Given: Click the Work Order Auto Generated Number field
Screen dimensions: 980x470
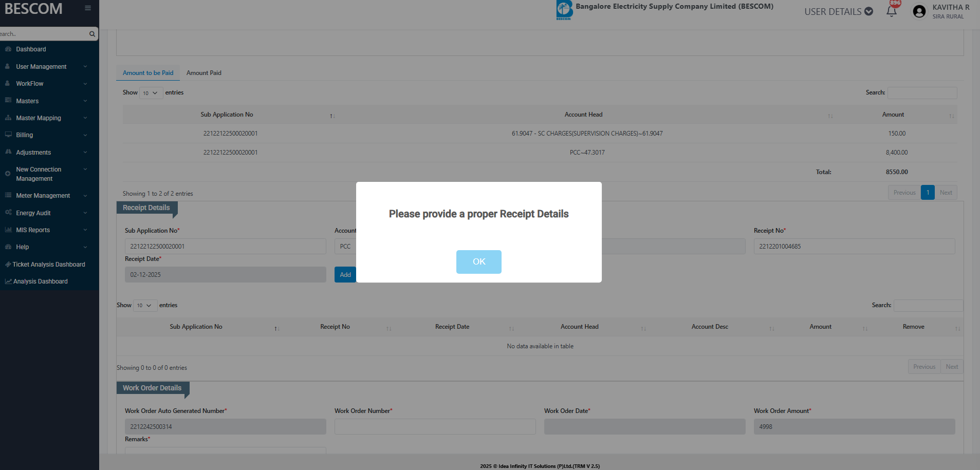Looking at the screenshot, I should point(226,427).
